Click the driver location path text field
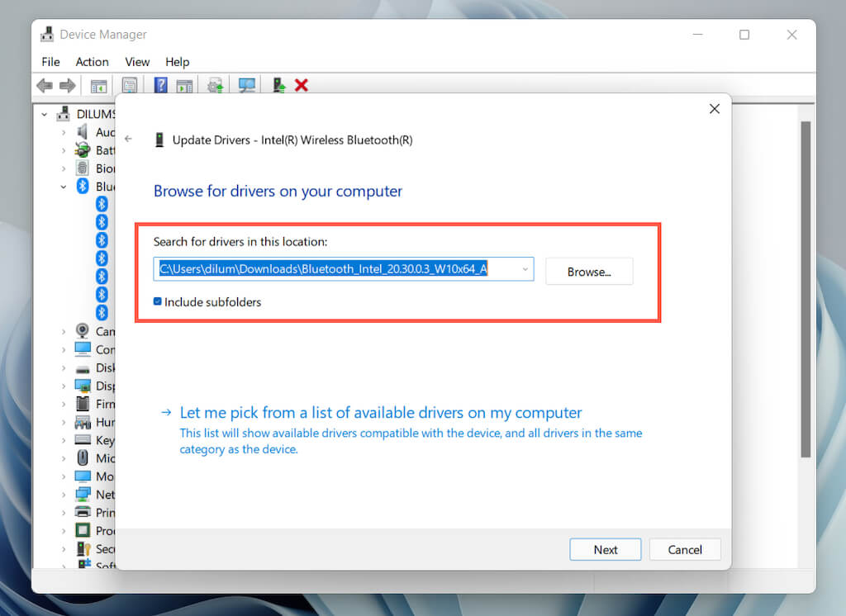This screenshot has height=616, width=846. click(344, 269)
